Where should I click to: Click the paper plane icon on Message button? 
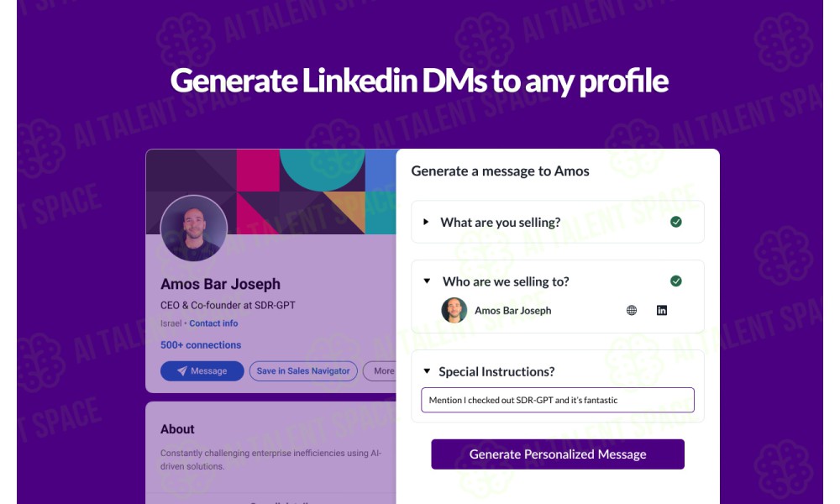point(182,370)
